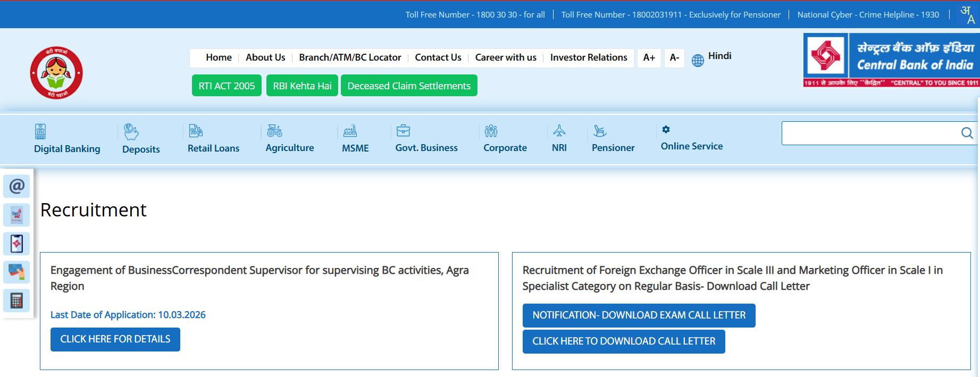
Task: Expand MSME menu label
Action: click(x=355, y=148)
